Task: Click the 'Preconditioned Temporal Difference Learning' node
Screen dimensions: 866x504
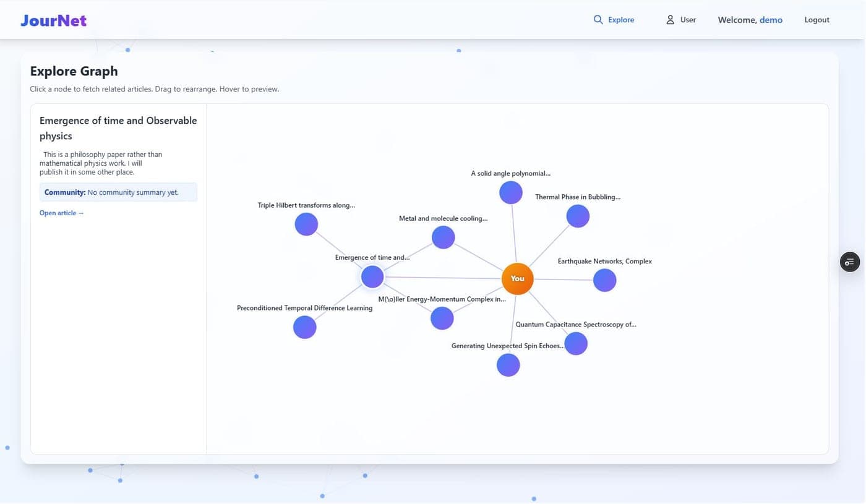Action: pos(304,327)
